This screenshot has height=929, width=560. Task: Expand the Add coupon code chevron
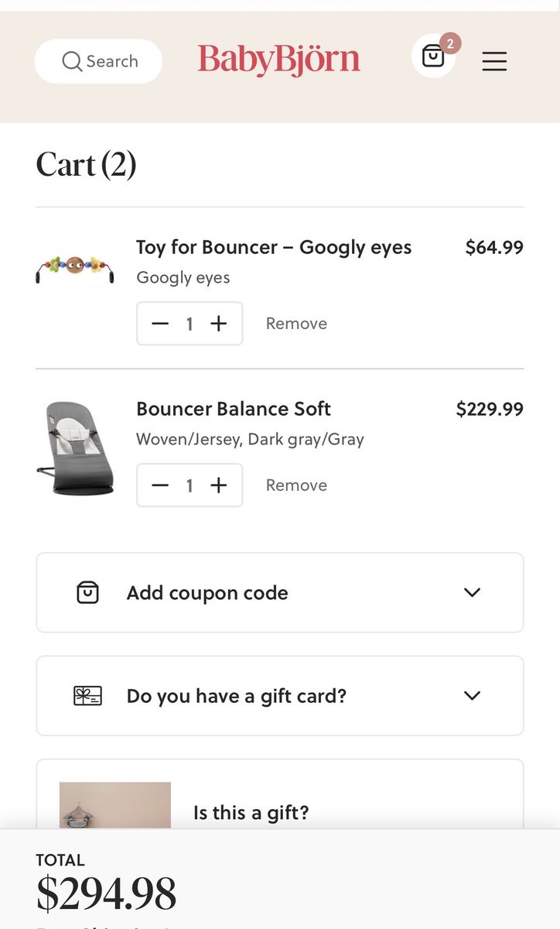(472, 593)
